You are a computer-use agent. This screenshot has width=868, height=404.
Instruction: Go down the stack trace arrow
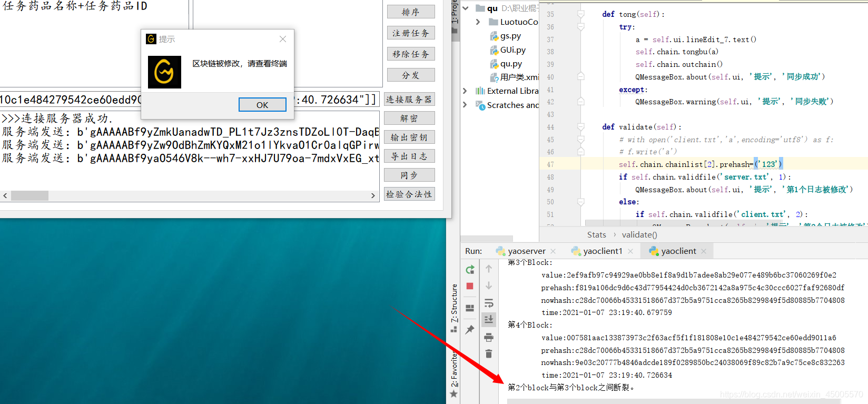[489, 285]
